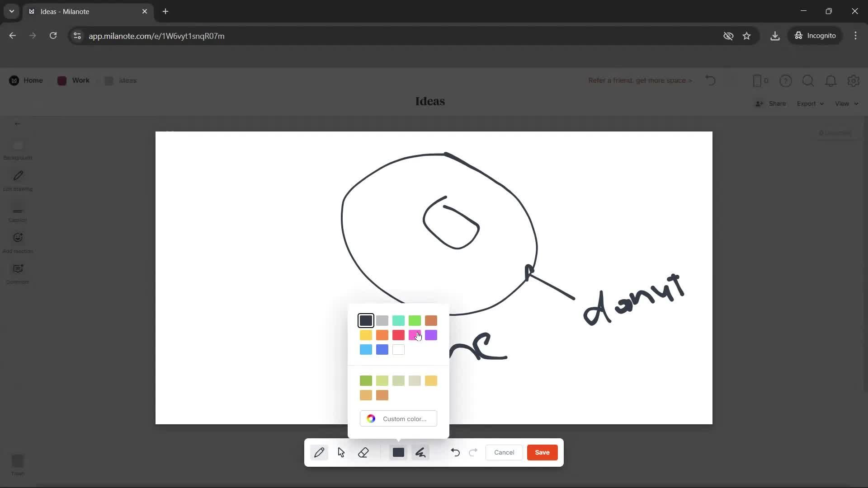This screenshot has height=488, width=868.
Task: Open notifications in Milanote
Action: tap(831, 81)
